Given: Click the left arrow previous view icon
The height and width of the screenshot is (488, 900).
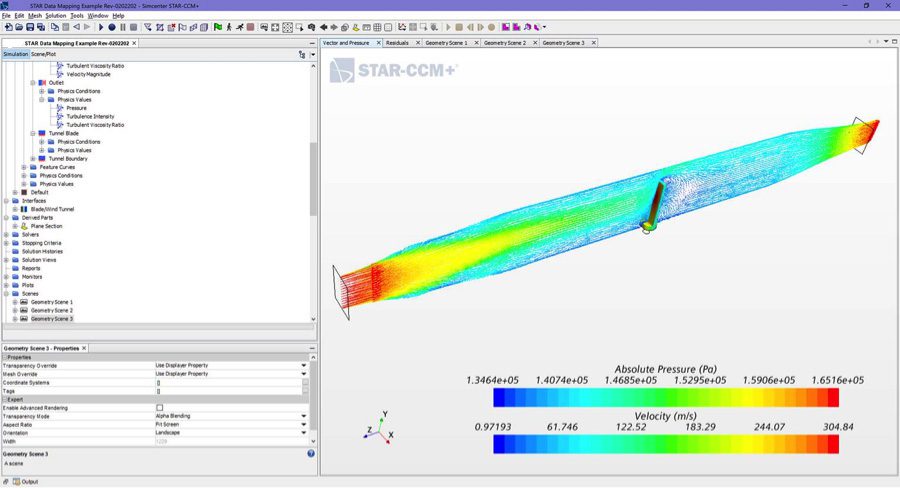Looking at the screenshot, I should click(x=323, y=27).
